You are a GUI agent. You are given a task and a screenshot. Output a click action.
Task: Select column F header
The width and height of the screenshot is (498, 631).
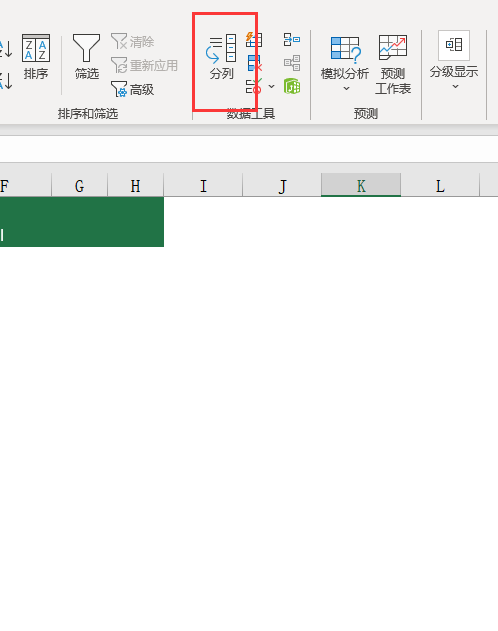[26, 186]
